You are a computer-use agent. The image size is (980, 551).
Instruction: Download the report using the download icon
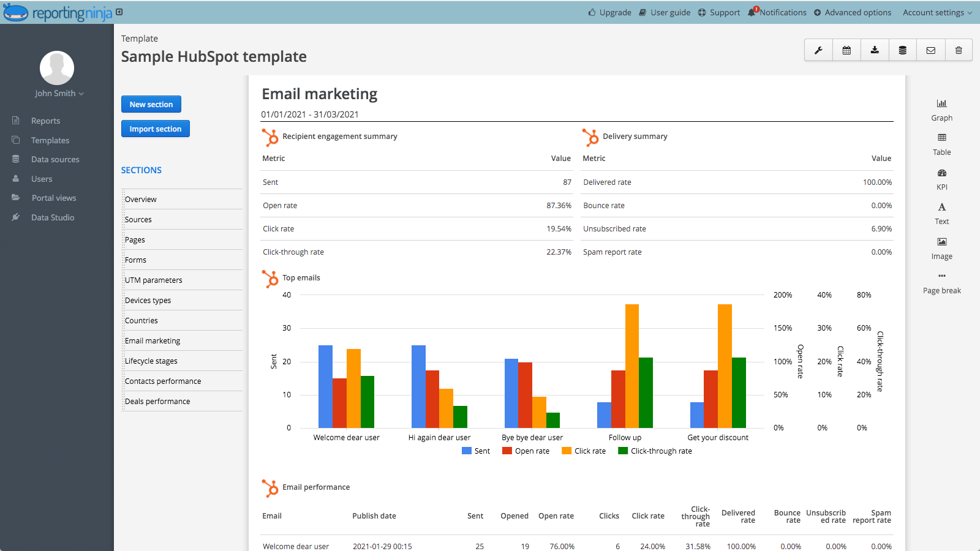(874, 50)
